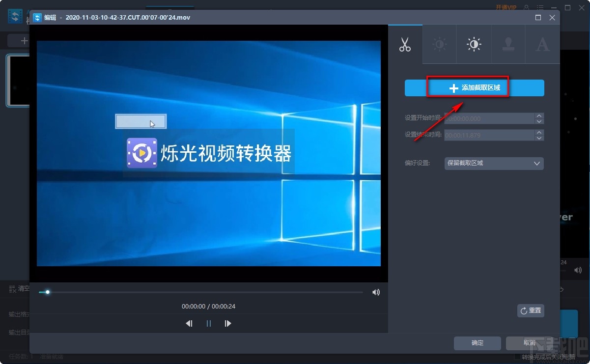Image resolution: width=590 pixels, height=364 pixels.
Task: Reset settings using the 重置 button
Action: pyautogui.click(x=531, y=310)
